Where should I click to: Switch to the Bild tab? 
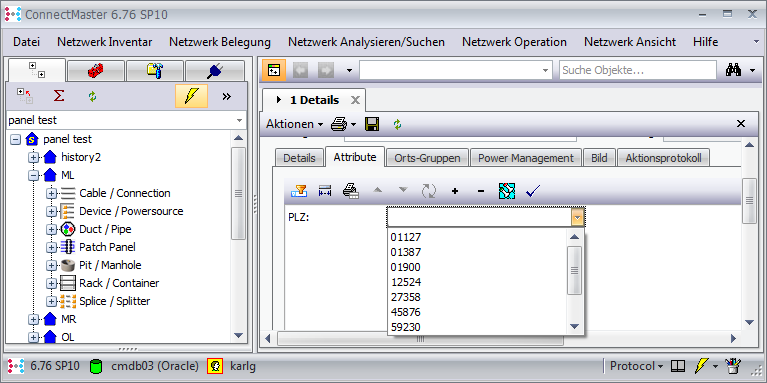tap(599, 158)
